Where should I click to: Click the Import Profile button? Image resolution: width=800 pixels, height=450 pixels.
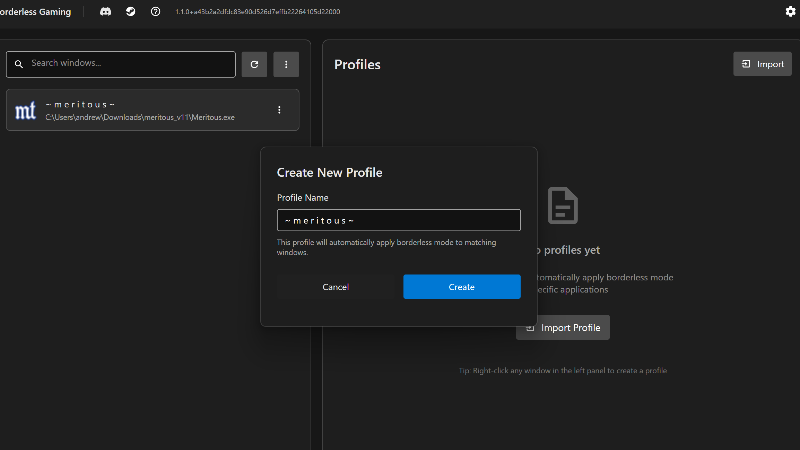(x=563, y=327)
